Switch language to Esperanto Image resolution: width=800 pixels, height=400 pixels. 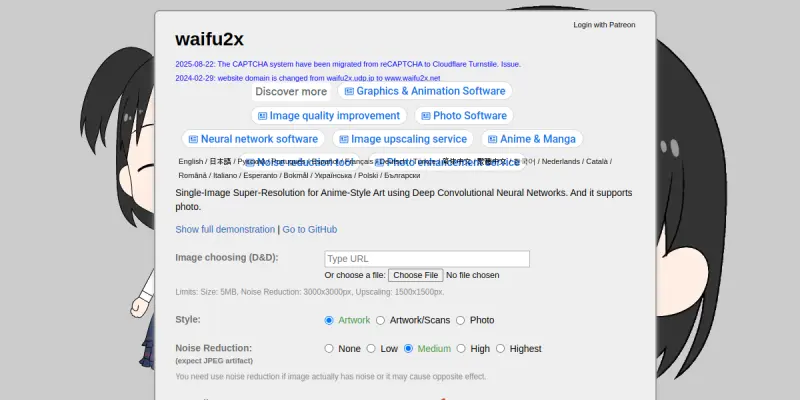coord(260,176)
